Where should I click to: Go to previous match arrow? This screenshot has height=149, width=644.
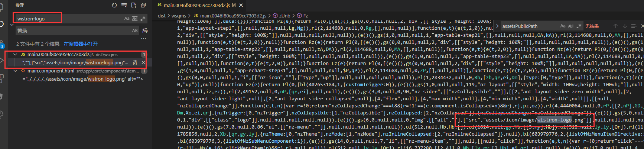tap(615, 26)
